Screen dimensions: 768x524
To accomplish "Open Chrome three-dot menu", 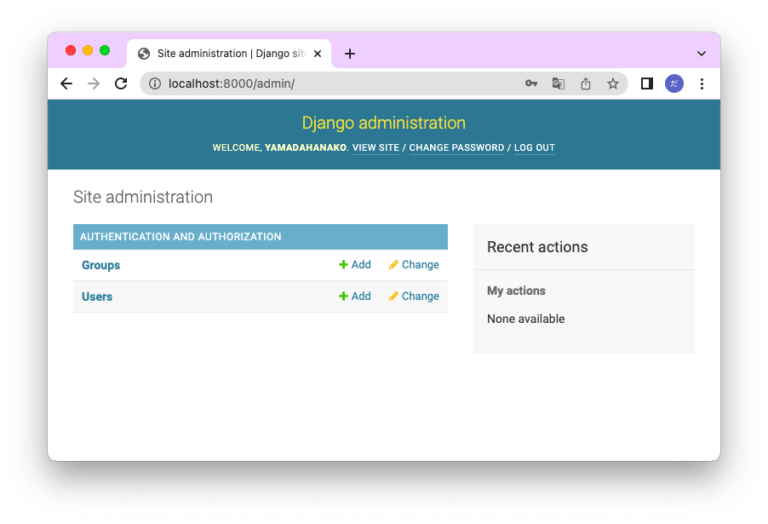I will pyautogui.click(x=702, y=84).
